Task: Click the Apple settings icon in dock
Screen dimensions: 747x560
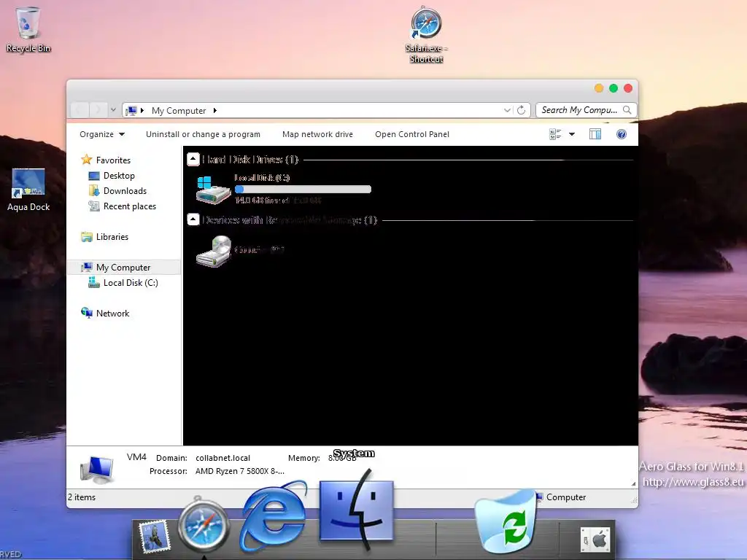Action: [595, 540]
